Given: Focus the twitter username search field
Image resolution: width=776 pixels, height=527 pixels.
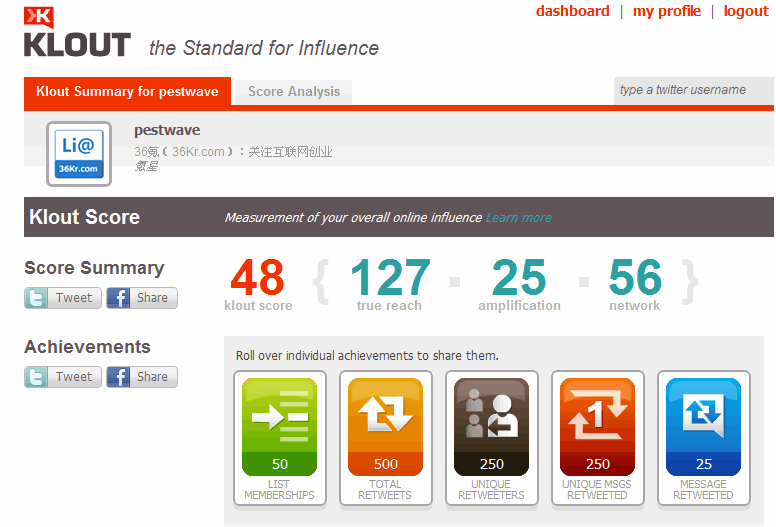Looking at the screenshot, I should point(693,90).
